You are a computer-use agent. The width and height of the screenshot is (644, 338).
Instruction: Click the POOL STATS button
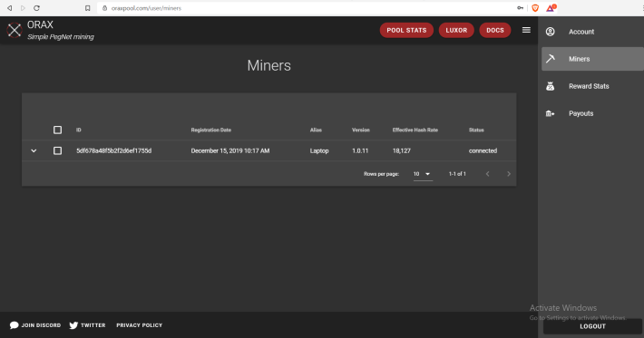pos(406,30)
